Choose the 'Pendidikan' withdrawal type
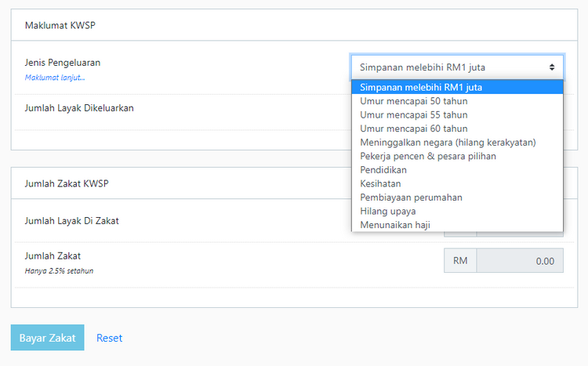Viewport: 588px width, 366px height. coord(457,170)
